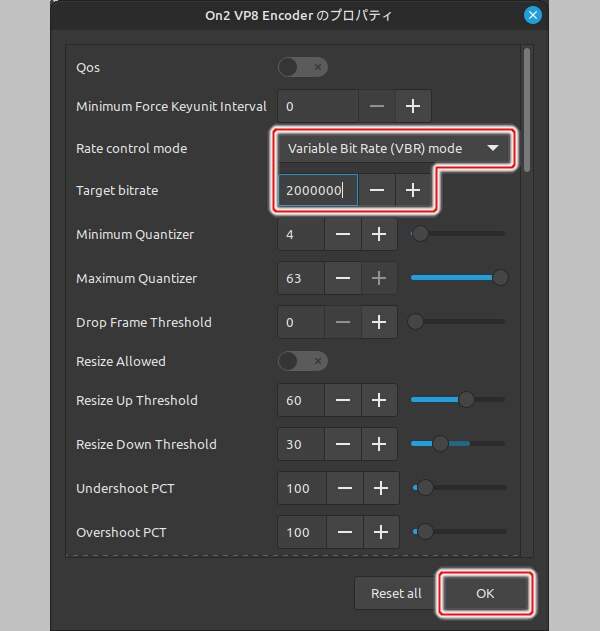Increase Minimum Quantizer with plus button
The height and width of the screenshot is (631, 600).
379,235
